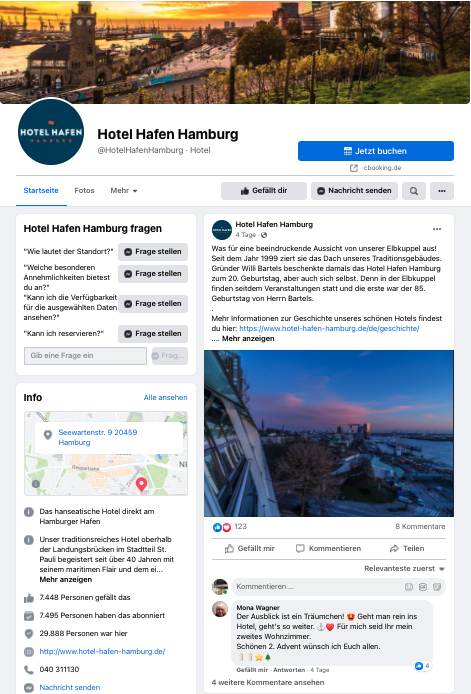Screen dimensions: 471x694
Task: Click the Gib eine Frage ein field
Action: (85, 355)
